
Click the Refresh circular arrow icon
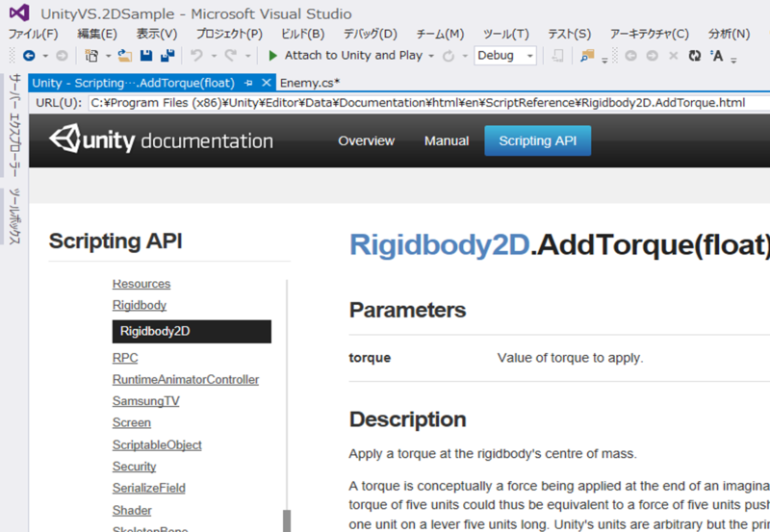(449, 56)
